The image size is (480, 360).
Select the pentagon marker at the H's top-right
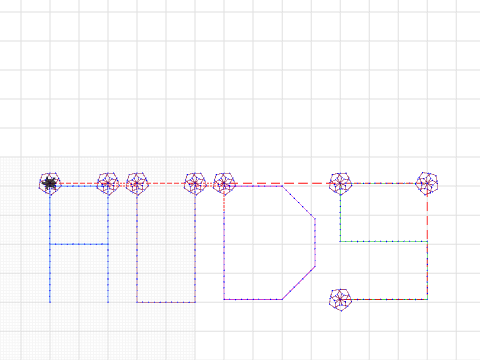[x=108, y=184]
